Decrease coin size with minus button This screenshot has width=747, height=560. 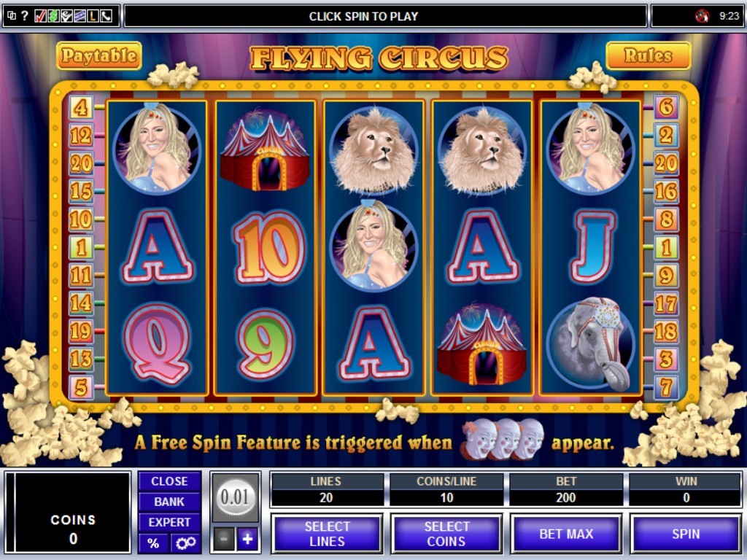(x=224, y=539)
